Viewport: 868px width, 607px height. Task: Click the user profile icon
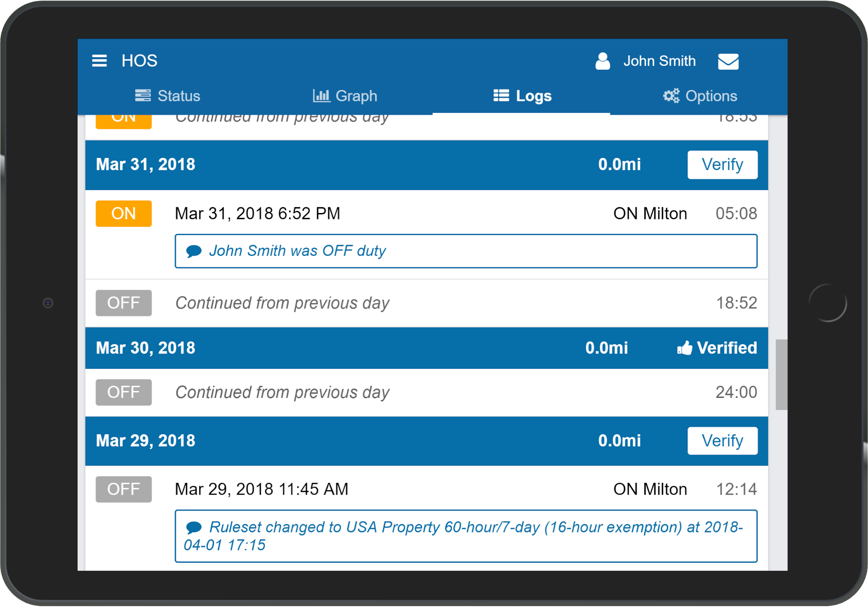[x=602, y=61]
